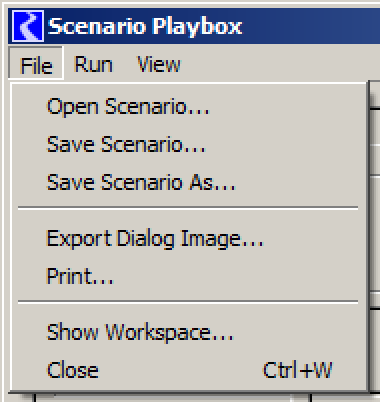This screenshot has height=402, width=380.
Task: Open the View menu
Action: 159,64
